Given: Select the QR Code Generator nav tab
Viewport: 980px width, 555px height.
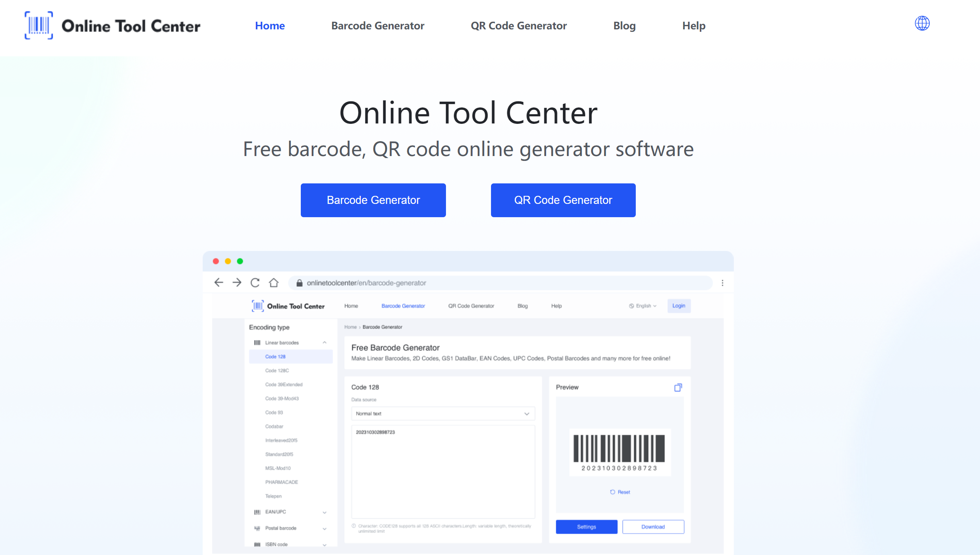Looking at the screenshot, I should coord(519,26).
